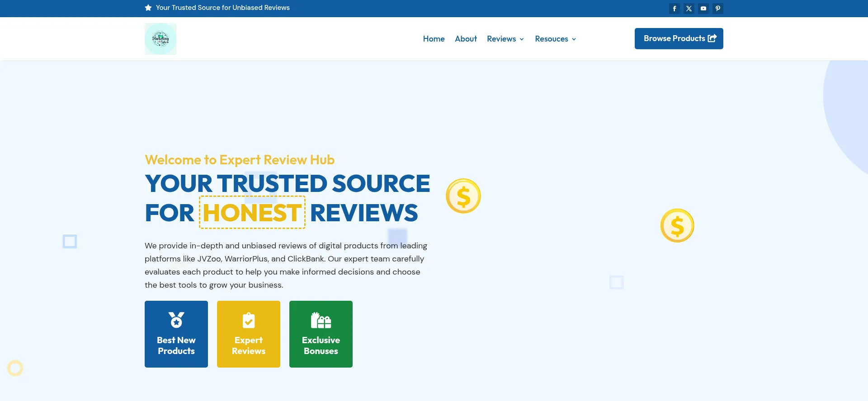Open the Best New Products card
Viewport: 868px width, 401px height.
click(x=176, y=334)
